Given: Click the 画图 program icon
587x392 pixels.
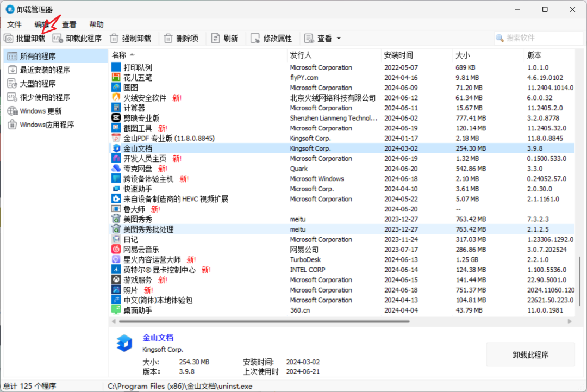Looking at the screenshot, I should [x=116, y=88].
